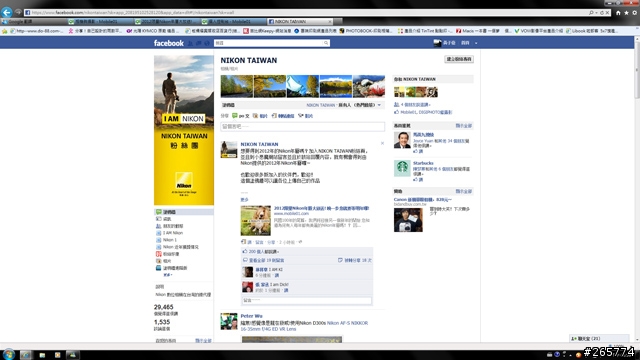The width and height of the screenshot is (640, 360).
Task: Show all recommended pages link
Action: 463,126
